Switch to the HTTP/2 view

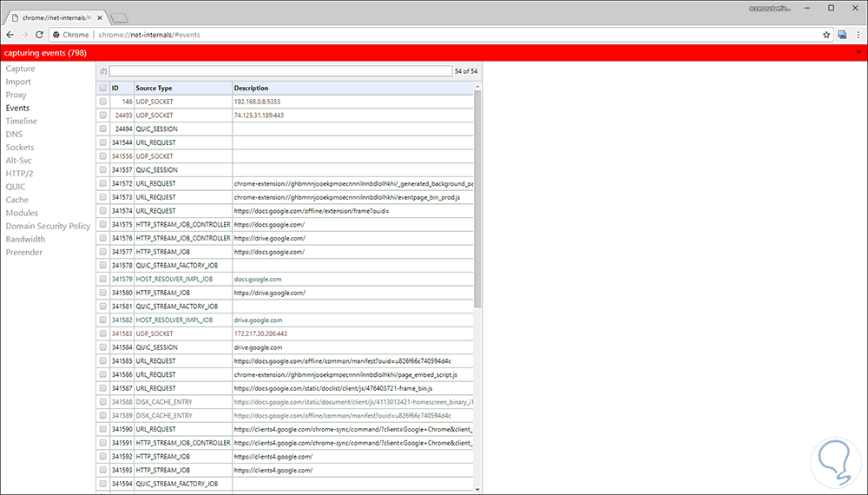coord(19,174)
